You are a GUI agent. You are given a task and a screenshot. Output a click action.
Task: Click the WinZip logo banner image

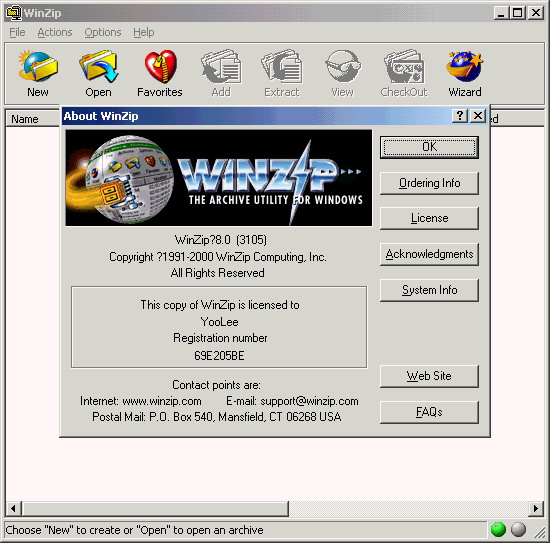(219, 178)
